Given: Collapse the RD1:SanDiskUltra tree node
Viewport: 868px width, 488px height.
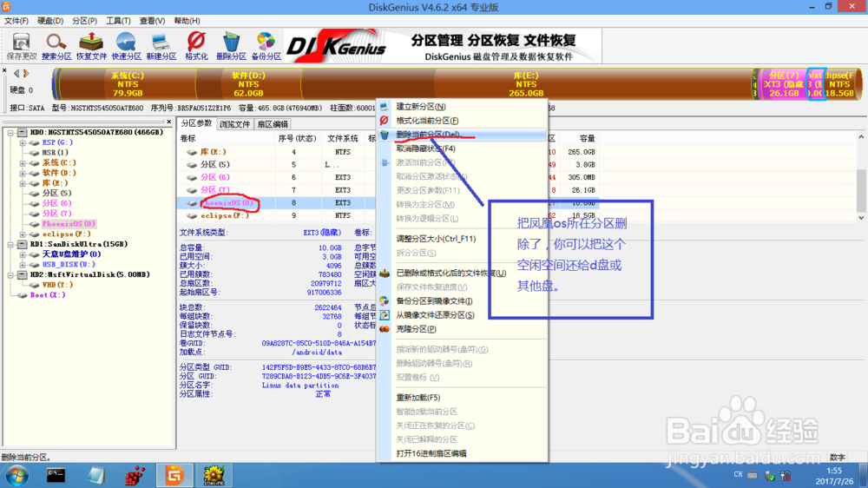Looking at the screenshot, I should tap(10, 244).
